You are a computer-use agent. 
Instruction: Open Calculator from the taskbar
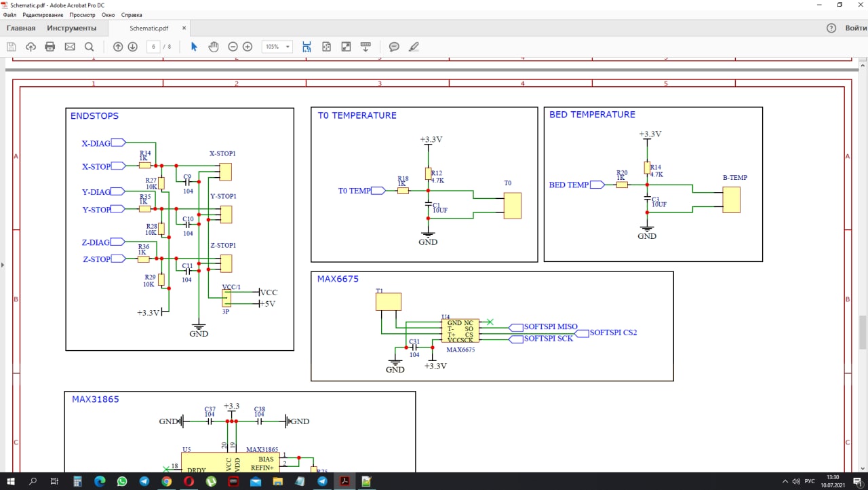pos(77,481)
